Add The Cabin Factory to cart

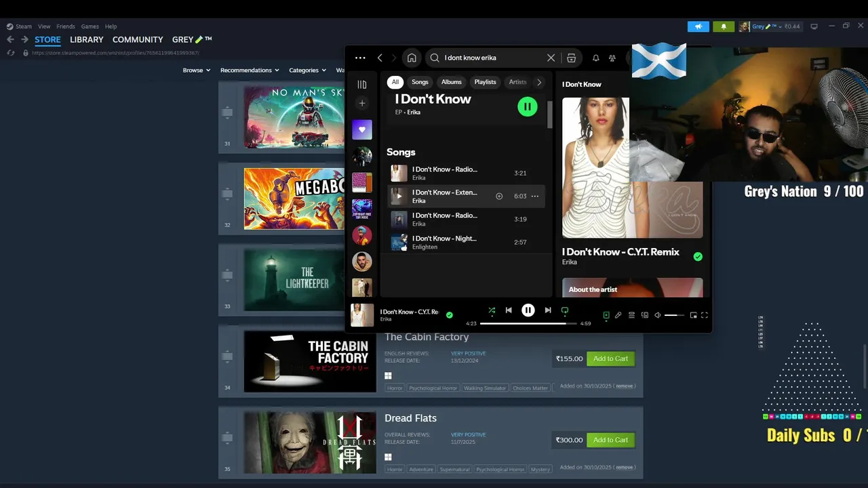pyautogui.click(x=610, y=359)
